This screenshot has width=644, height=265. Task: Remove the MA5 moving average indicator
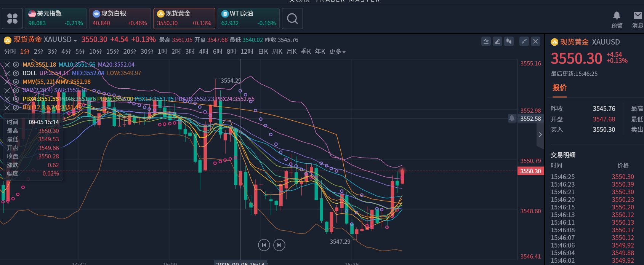click(7, 65)
